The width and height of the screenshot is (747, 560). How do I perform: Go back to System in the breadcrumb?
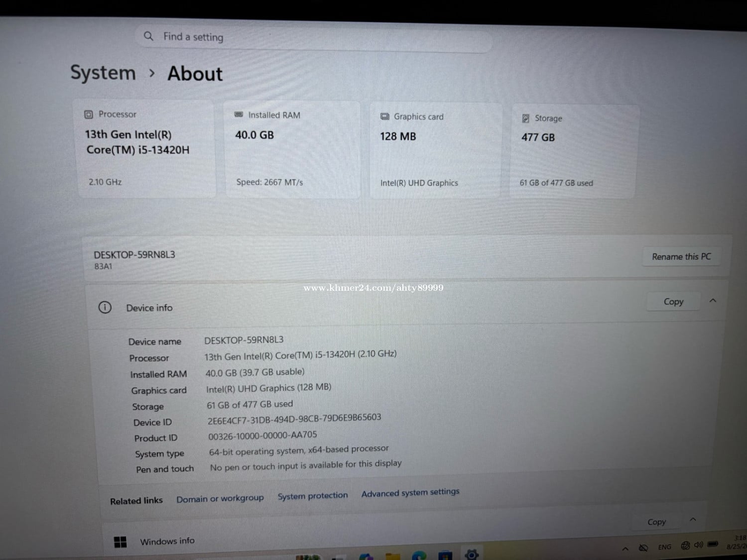(103, 73)
